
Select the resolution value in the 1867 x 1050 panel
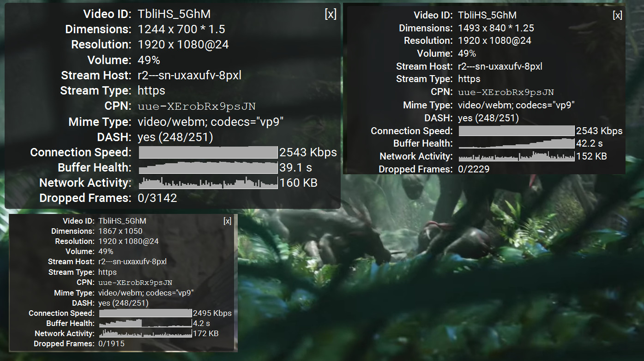coord(129,241)
